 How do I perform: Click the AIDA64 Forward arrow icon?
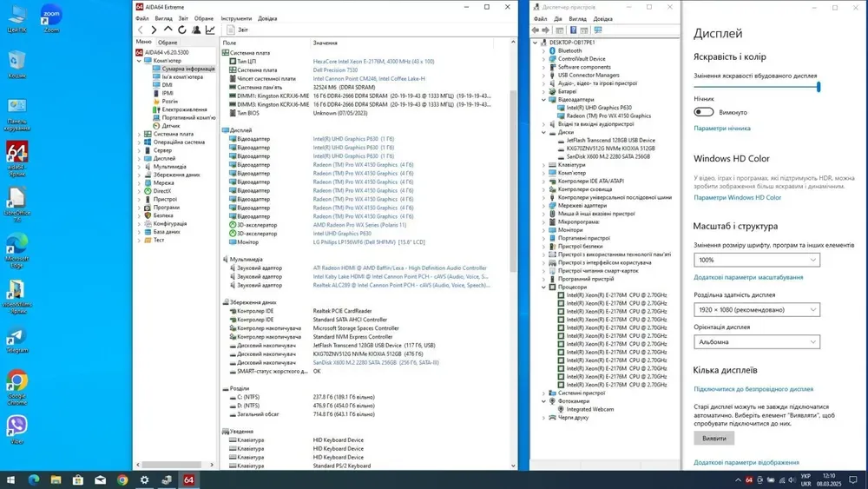[155, 30]
